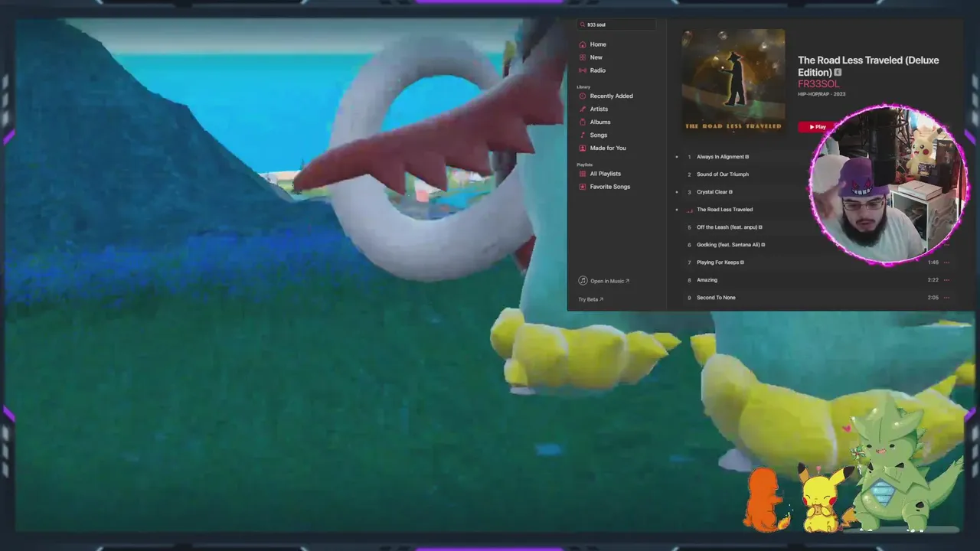Click the Artists microphone icon
The height and width of the screenshot is (551, 980).
[x=583, y=109]
